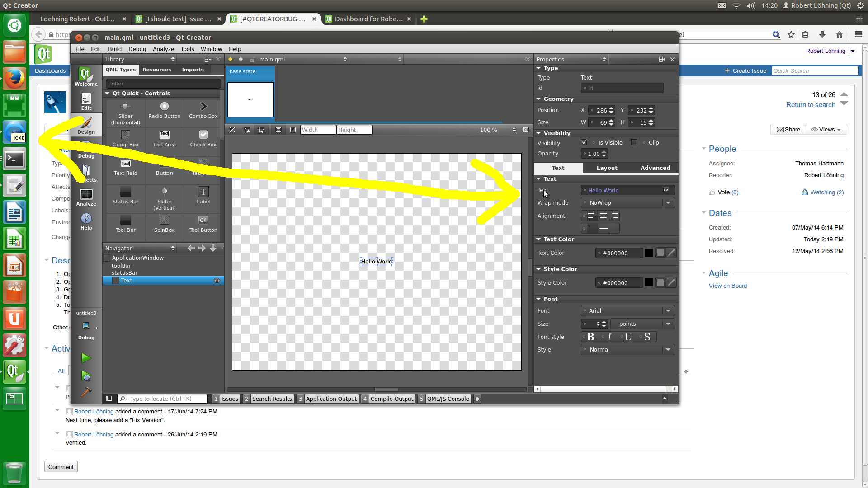
Task: Open Analyze mode in sidebar
Action: click(x=86, y=197)
